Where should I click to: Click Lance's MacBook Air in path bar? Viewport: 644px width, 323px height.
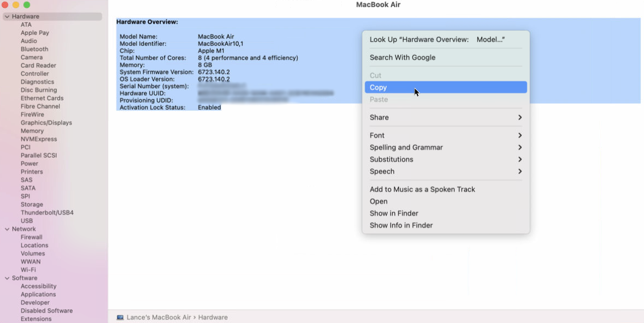pos(158,317)
